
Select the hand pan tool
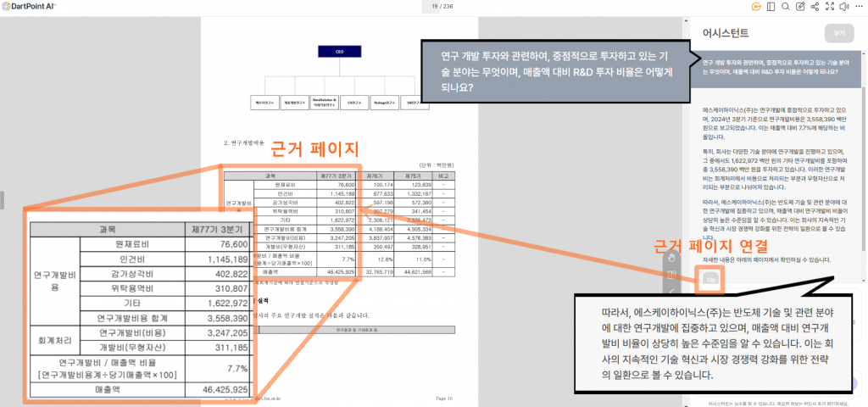pos(671,257)
